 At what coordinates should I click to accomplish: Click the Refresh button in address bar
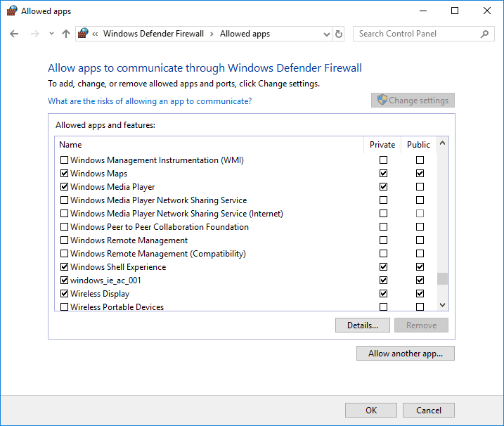click(339, 34)
